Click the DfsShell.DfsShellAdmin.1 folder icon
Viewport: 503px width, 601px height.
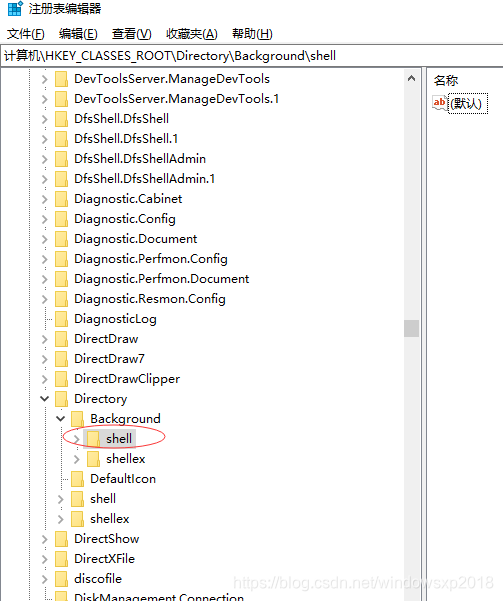(61, 179)
